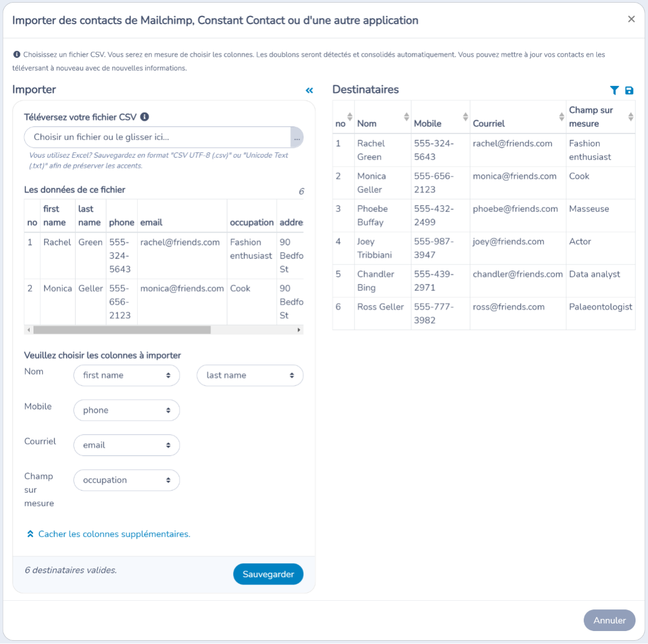Viewport: 648px width, 644px height.
Task: Open the email dropdown for Courriel
Action: [x=126, y=445]
